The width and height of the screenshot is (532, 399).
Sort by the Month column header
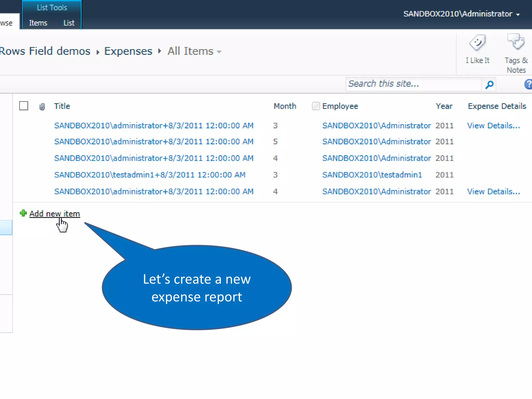click(285, 106)
